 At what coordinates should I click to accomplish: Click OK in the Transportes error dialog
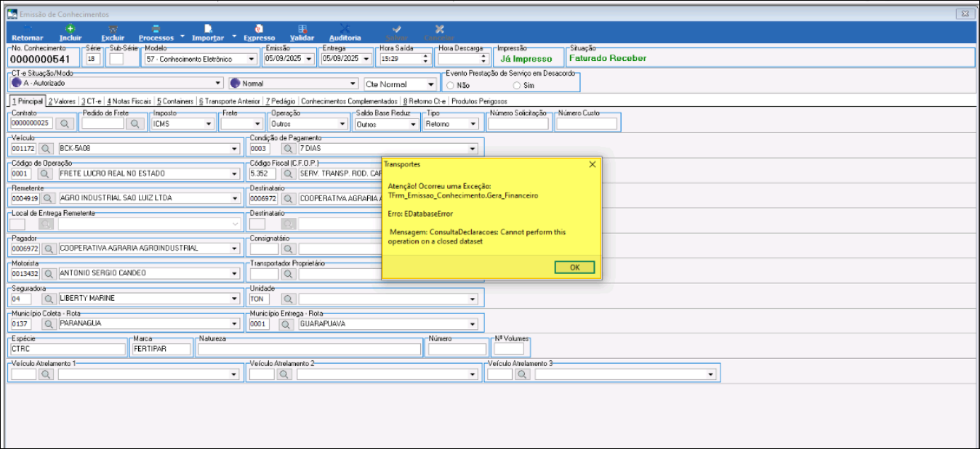(x=574, y=267)
